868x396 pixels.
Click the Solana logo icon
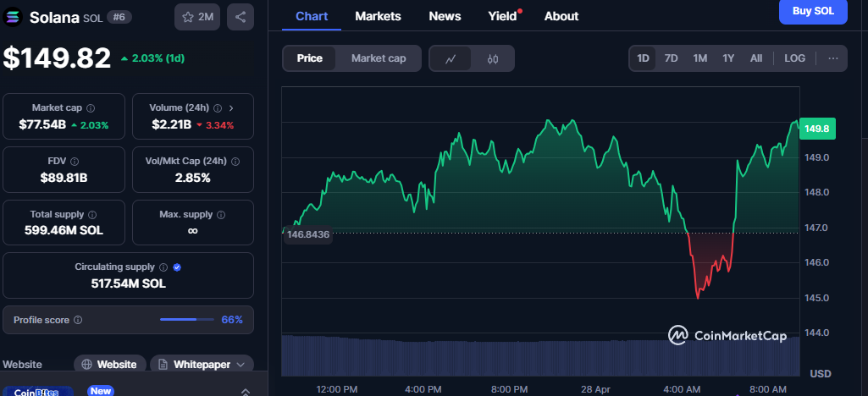[14, 17]
